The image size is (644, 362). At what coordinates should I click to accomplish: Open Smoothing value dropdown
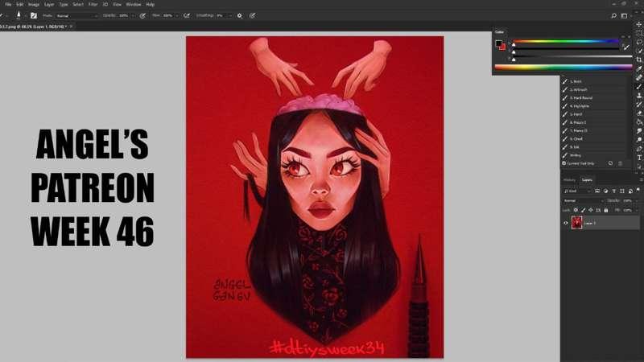(x=229, y=15)
